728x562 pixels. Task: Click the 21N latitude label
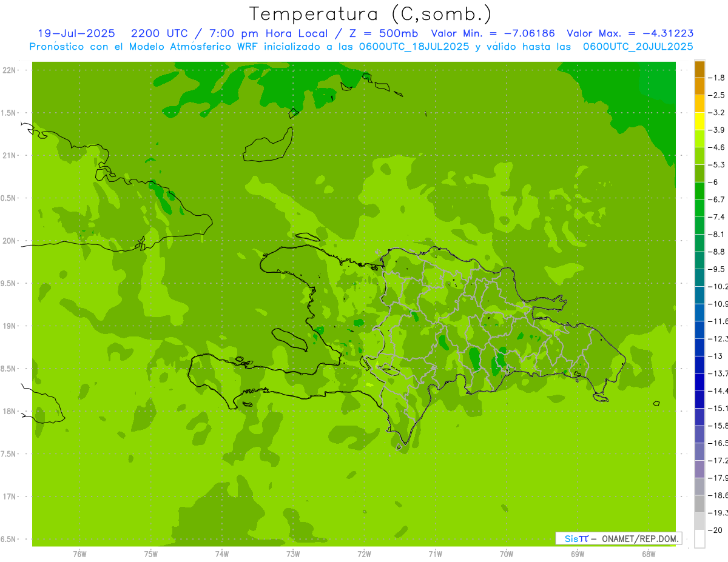pyautogui.click(x=10, y=156)
